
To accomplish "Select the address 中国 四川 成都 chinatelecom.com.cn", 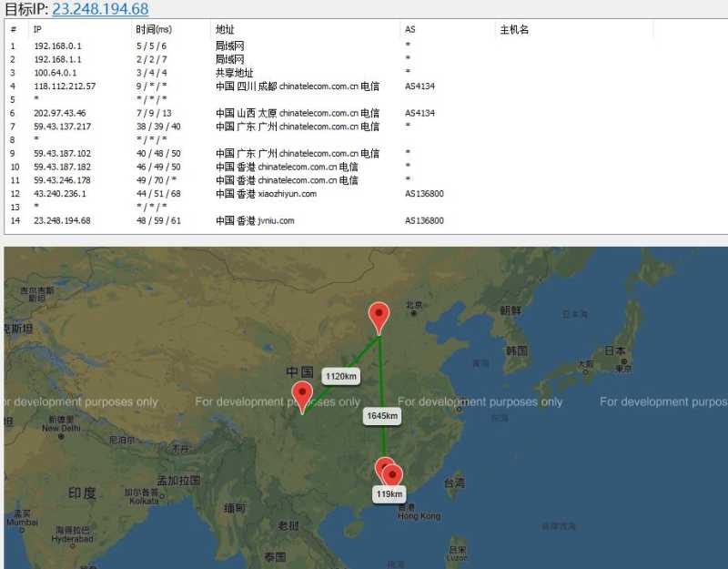I will pyautogui.click(x=298, y=86).
